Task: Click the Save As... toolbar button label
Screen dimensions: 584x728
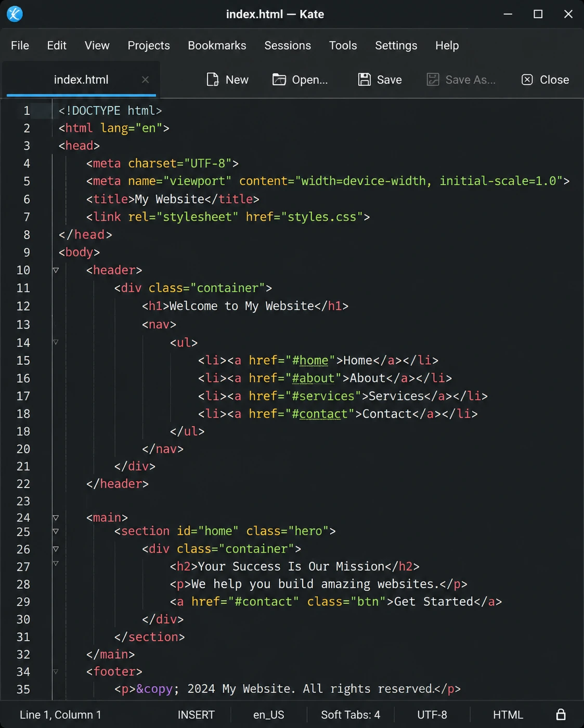Action: click(471, 80)
